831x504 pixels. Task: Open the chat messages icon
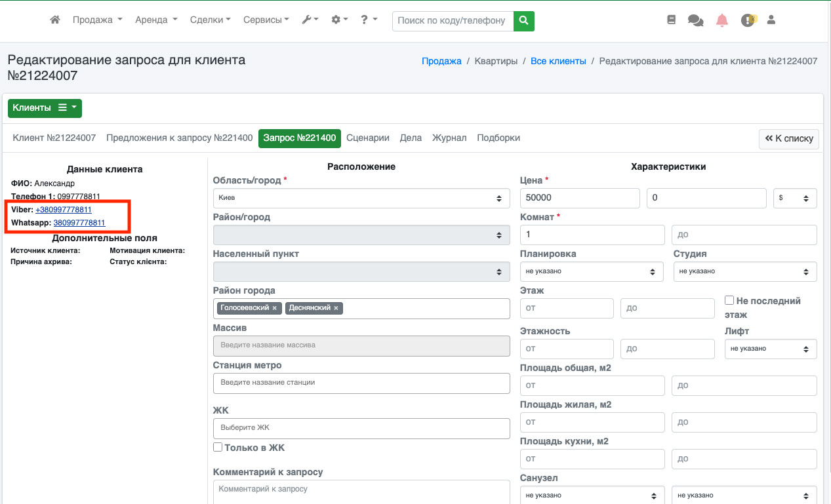(x=695, y=20)
